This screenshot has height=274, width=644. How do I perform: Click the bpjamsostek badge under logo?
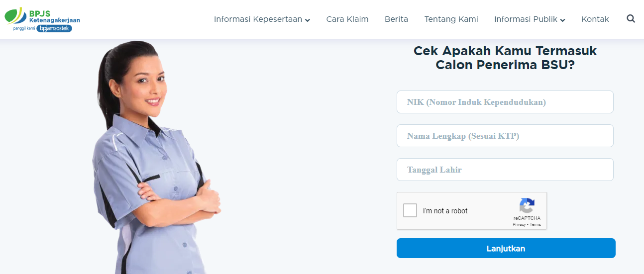coord(54,29)
